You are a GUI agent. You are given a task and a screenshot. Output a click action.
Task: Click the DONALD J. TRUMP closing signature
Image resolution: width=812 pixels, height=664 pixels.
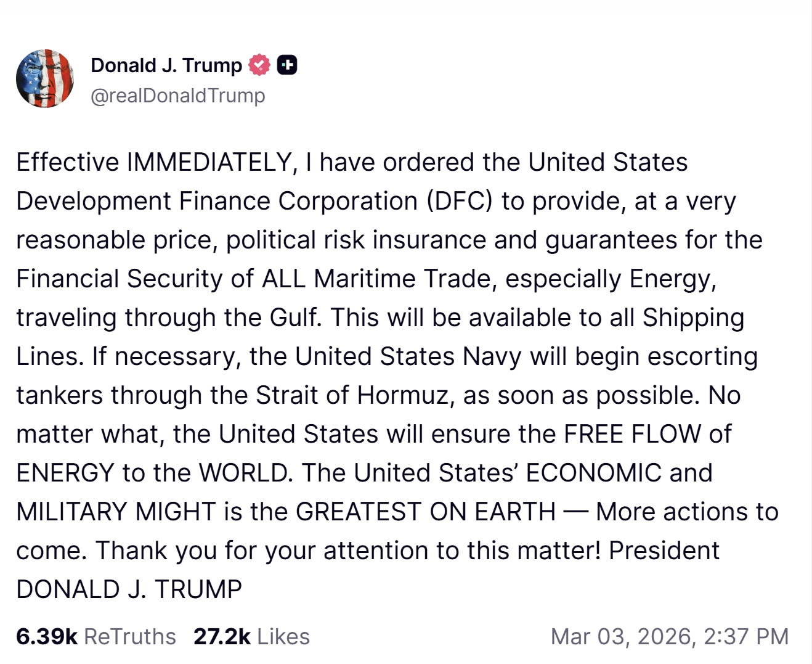tap(129, 589)
